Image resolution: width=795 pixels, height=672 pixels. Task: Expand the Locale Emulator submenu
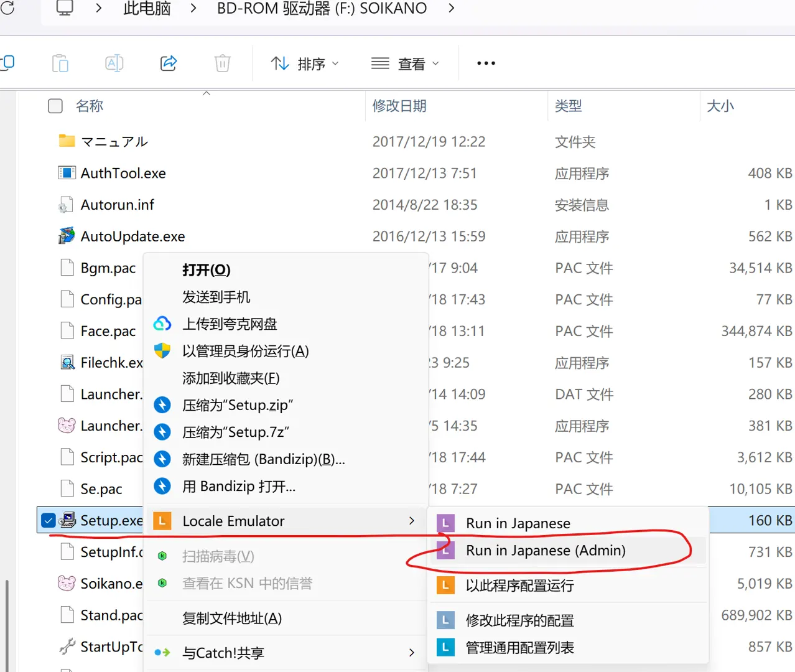pos(286,521)
